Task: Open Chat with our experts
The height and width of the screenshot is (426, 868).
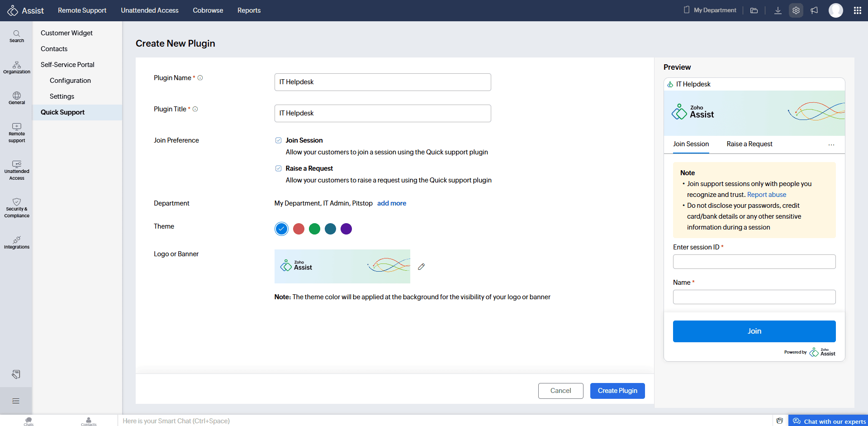Action: [828, 421]
